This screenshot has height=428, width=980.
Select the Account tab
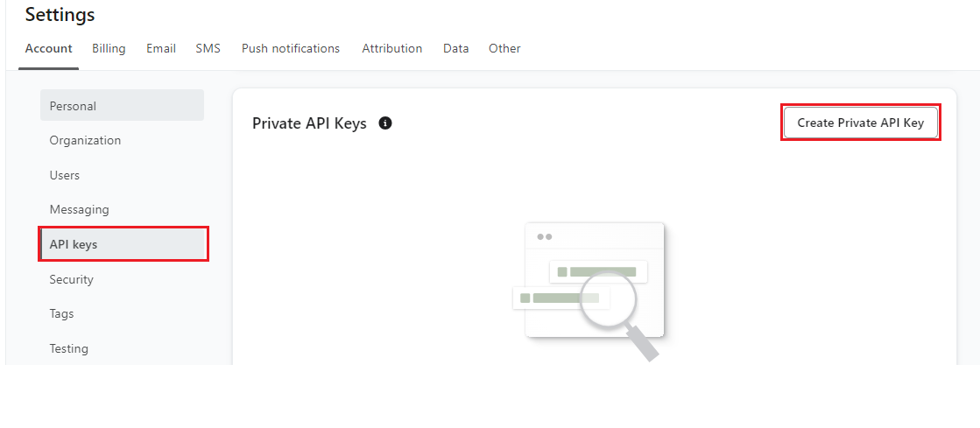pos(48,49)
